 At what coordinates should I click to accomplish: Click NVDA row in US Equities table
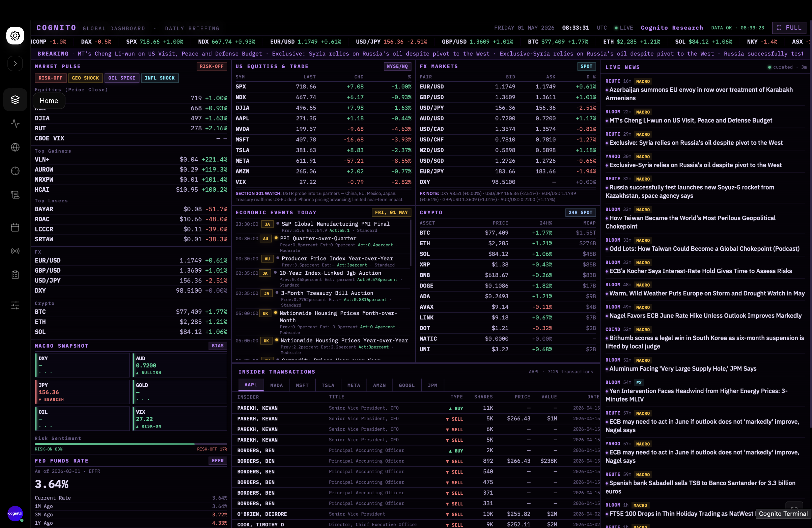click(323, 129)
